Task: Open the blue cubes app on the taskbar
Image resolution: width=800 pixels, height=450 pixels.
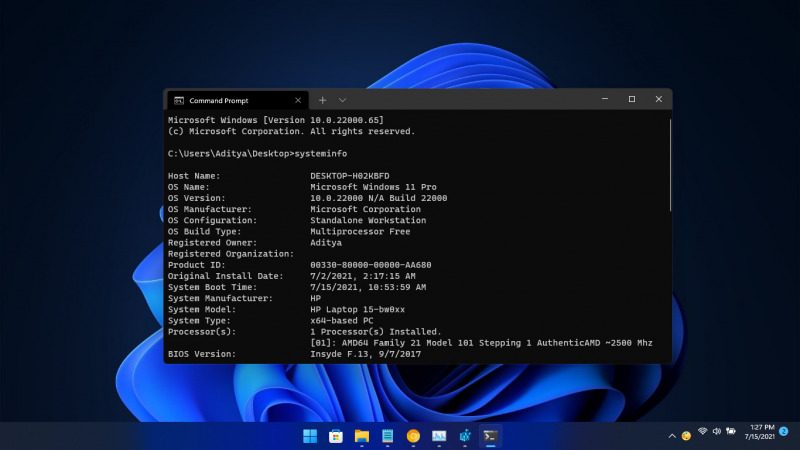Action: (465, 436)
